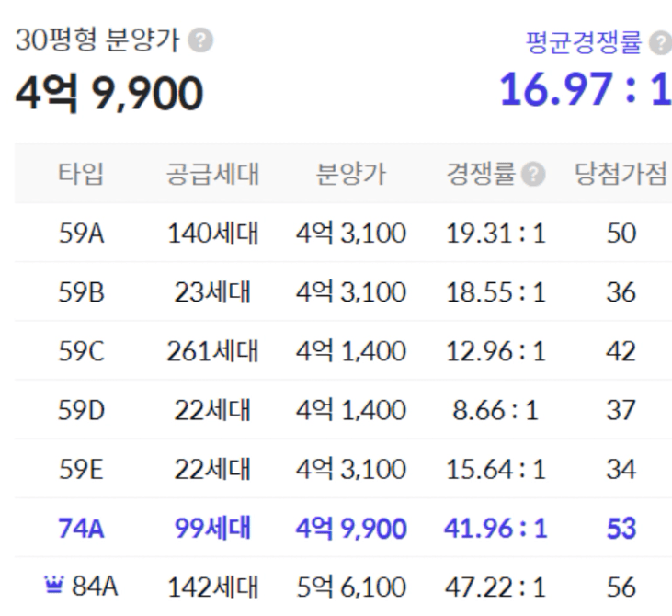672x616 pixels.
Task: Click winning score 56 in 84A row
Action: click(x=621, y=587)
